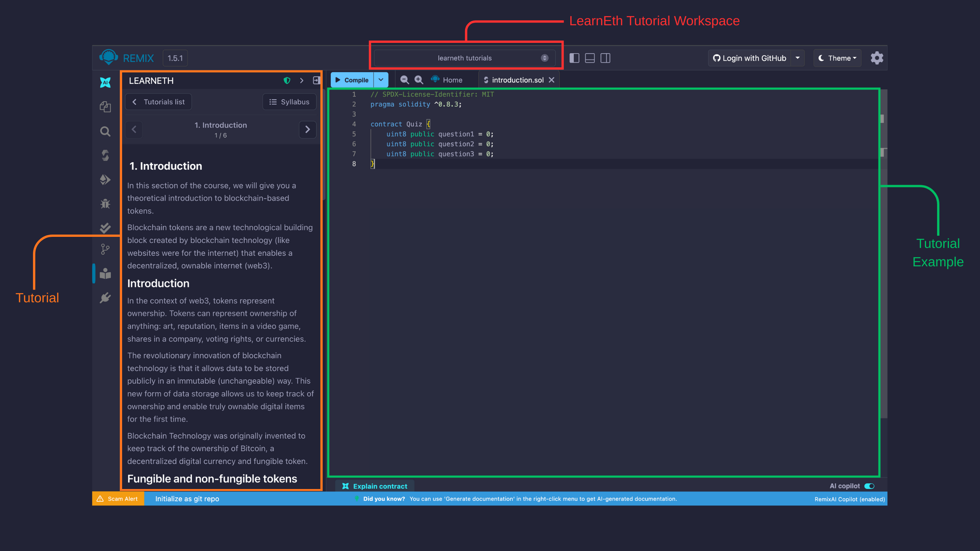Screen dimensions: 980x551
Task: Open Deploy and run transactions icon
Action: pos(105,179)
